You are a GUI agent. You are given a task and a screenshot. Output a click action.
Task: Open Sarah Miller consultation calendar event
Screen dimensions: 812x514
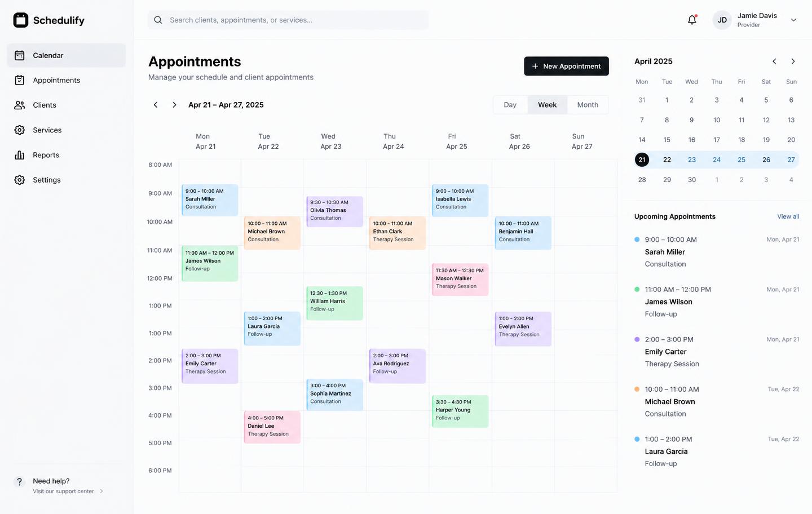[210, 200]
